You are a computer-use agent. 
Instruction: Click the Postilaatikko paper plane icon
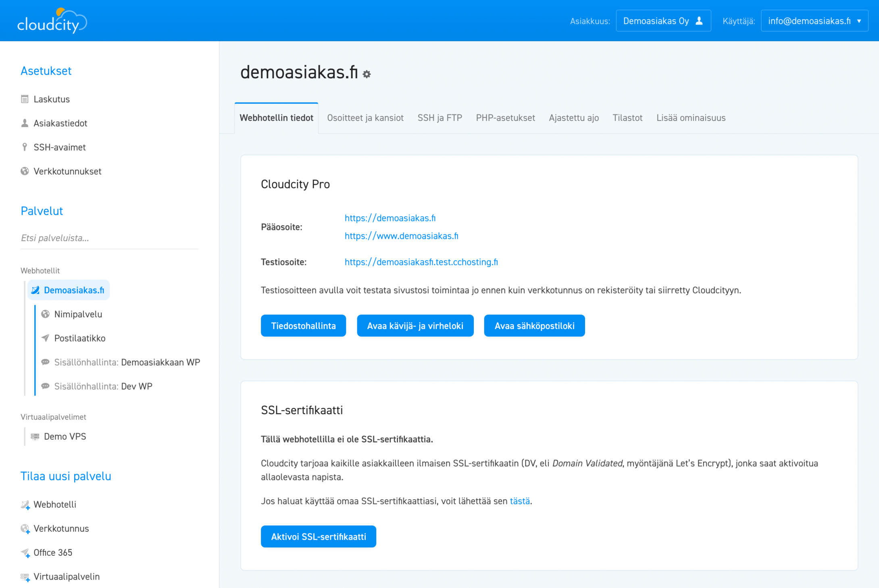[x=46, y=338]
